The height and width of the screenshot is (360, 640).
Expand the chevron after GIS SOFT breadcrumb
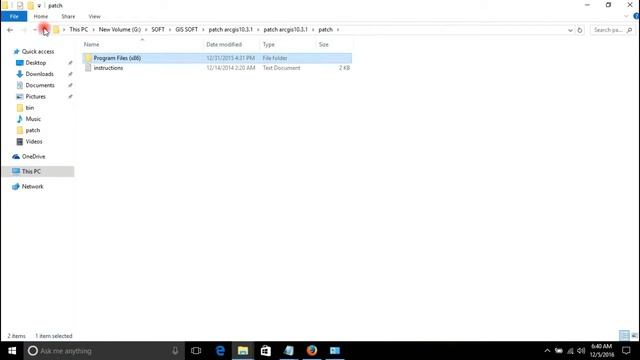point(203,30)
